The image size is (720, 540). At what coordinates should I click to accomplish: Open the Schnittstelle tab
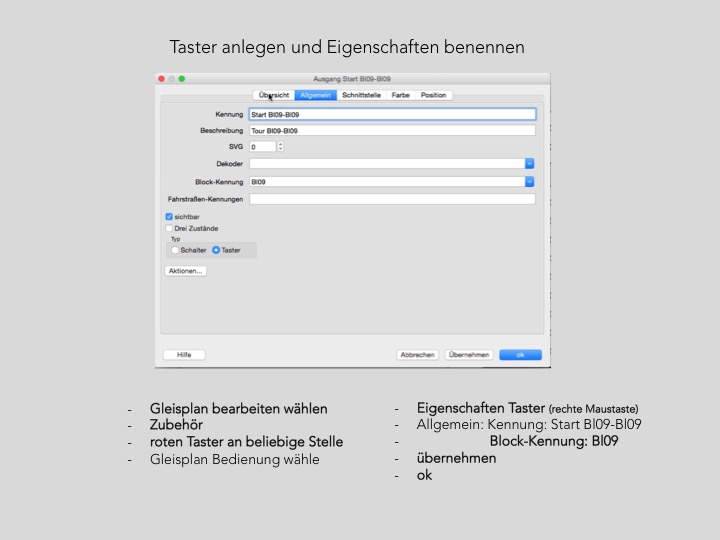361,95
